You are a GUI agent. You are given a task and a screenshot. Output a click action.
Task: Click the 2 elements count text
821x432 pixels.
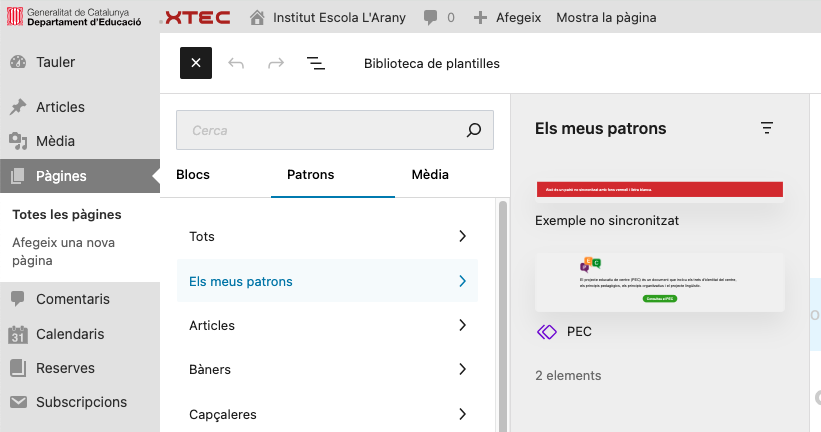[x=568, y=375]
